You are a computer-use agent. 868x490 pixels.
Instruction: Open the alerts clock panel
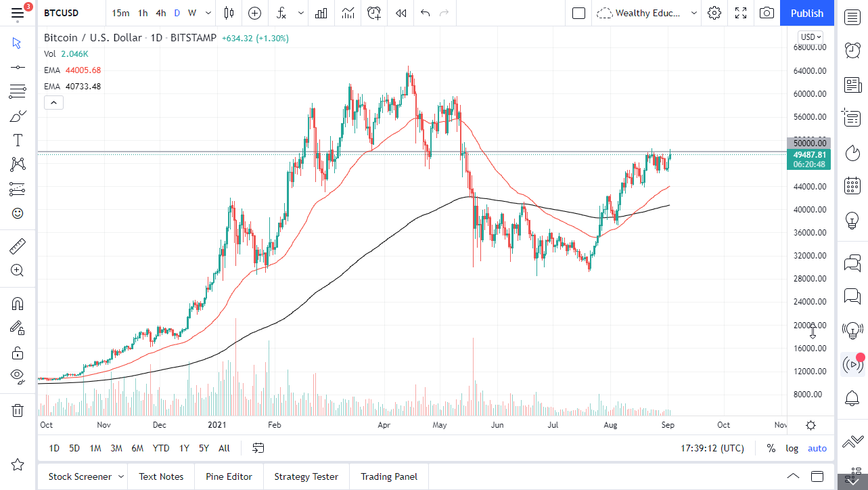(852, 50)
